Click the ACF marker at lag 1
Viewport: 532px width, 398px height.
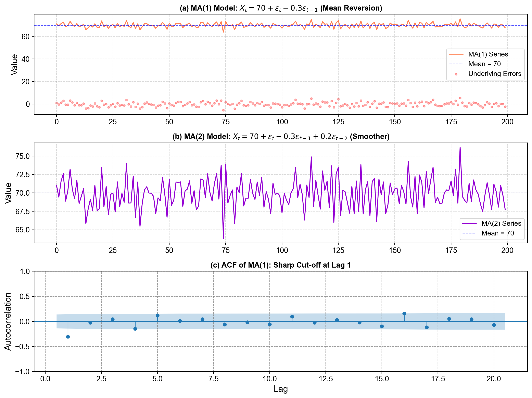(x=68, y=337)
